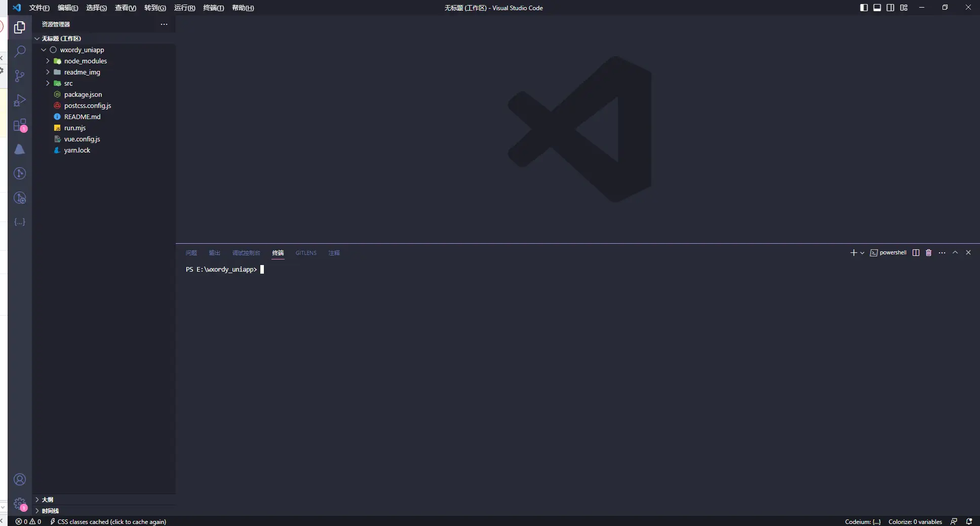The image size is (980, 526).
Task: Focus the terminal prompt input area
Action: (x=262, y=270)
